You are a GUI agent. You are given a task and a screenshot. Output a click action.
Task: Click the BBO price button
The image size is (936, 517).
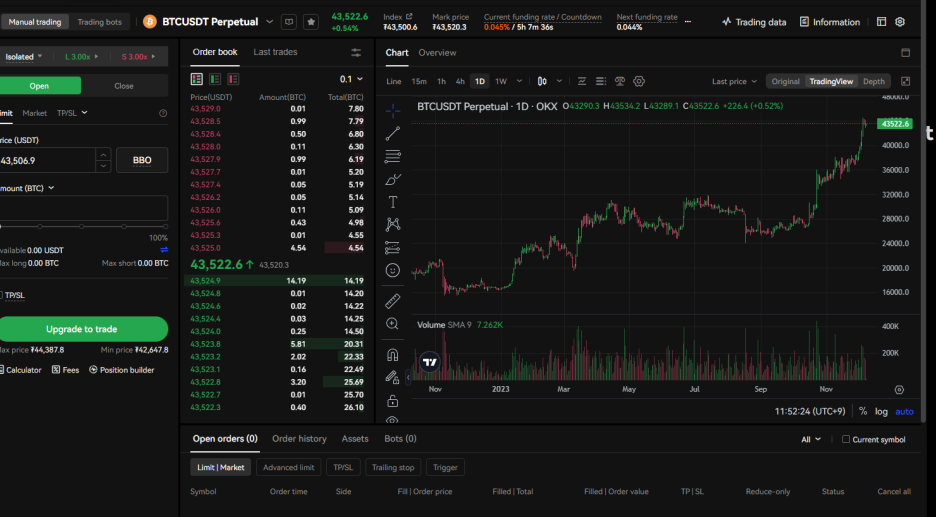(142, 160)
